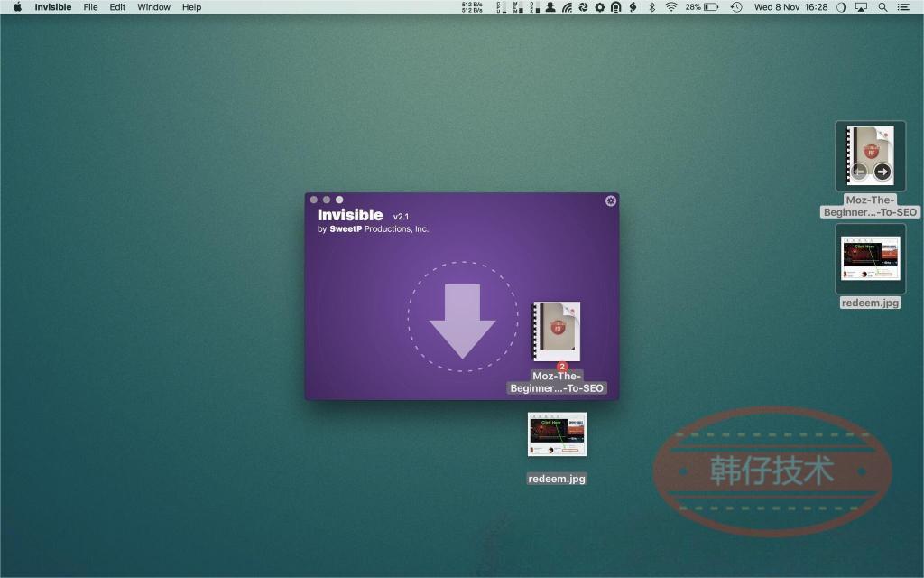Click the Invisible v2.1 title text
The height and width of the screenshot is (578, 924).
coord(363,215)
